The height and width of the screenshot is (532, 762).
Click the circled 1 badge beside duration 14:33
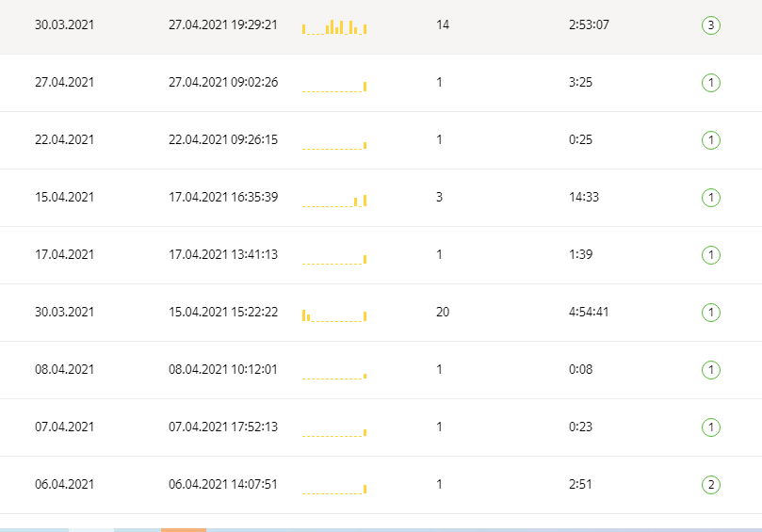[x=711, y=198]
